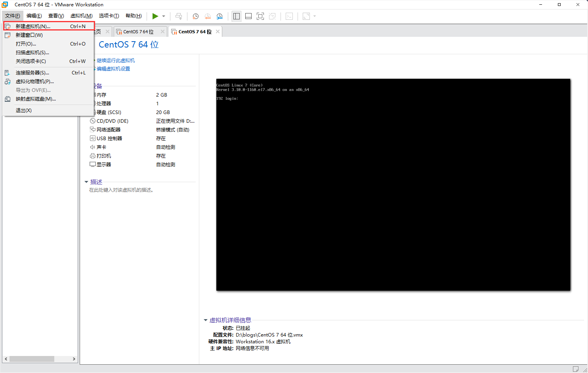588x373 pixels.
Task: Open the snapshot manager icon
Action: coord(220,16)
